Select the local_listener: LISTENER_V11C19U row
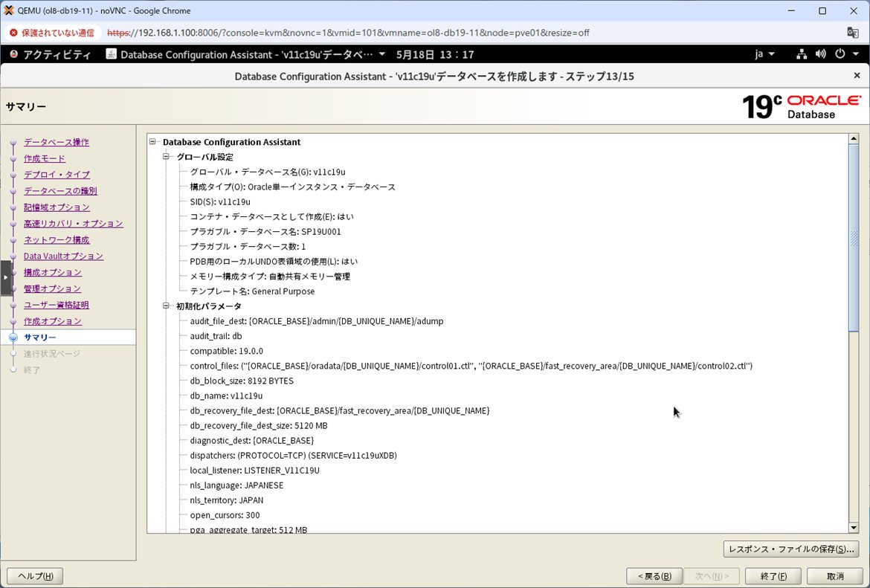The width and height of the screenshot is (870, 588). click(254, 471)
